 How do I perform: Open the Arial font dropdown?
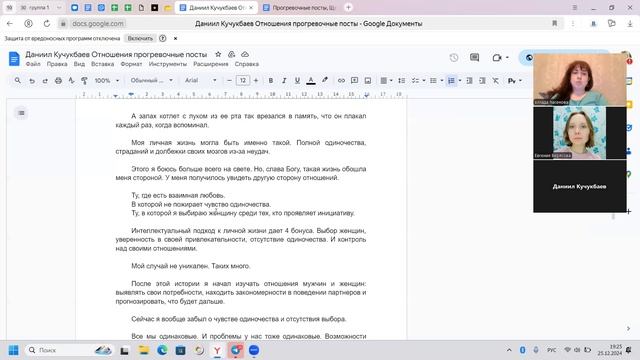(x=200, y=81)
